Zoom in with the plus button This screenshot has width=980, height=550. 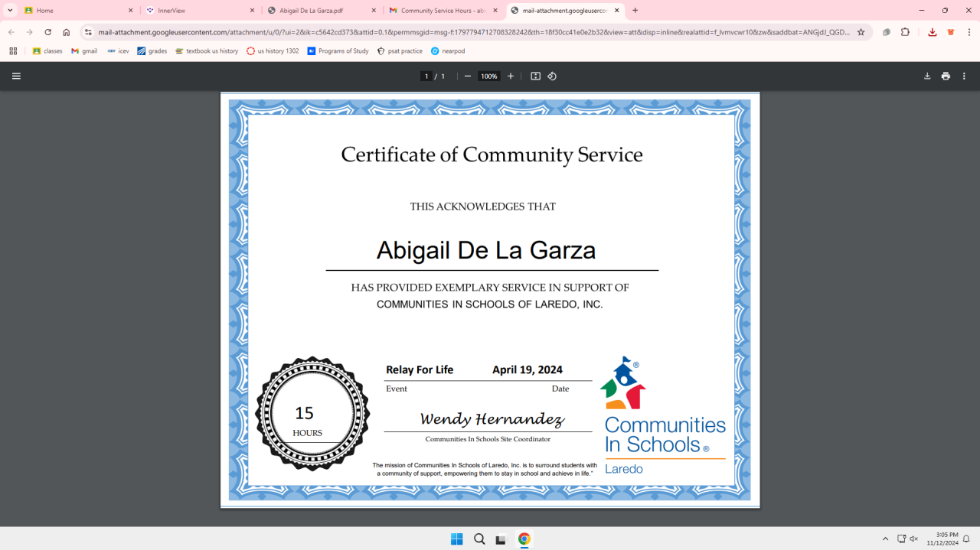coord(511,76)
